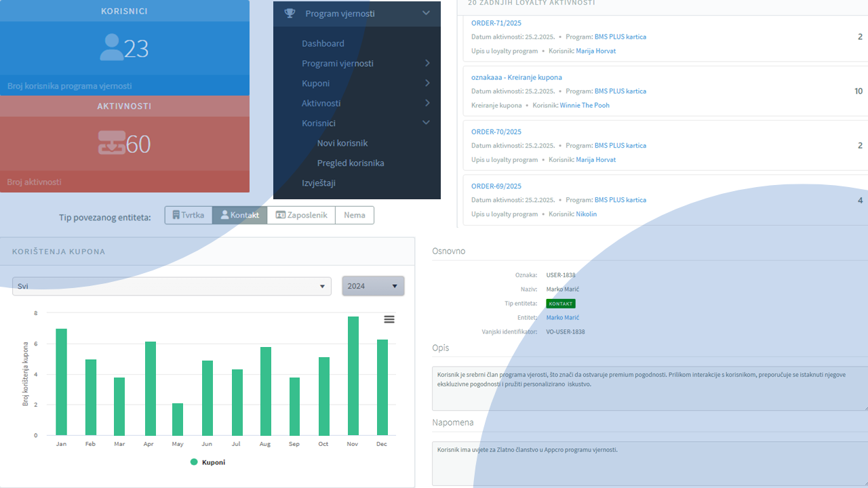Click the Jan bar in coupon chart
The image size is (868, 488).
(61, 382)
